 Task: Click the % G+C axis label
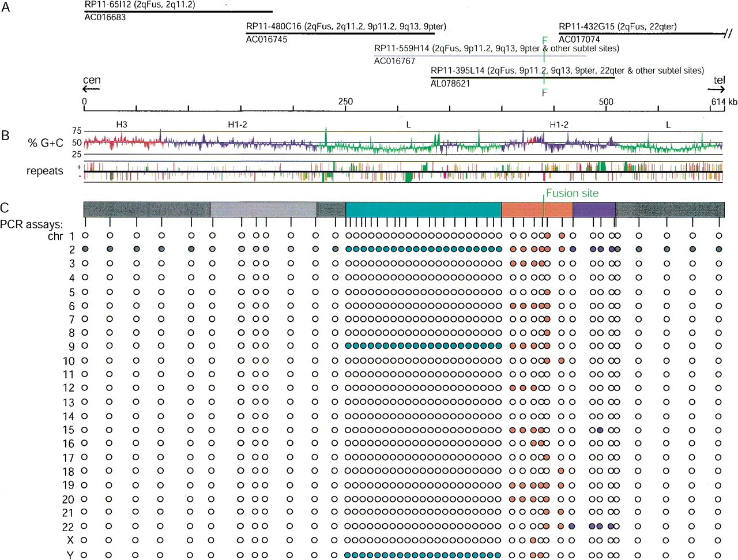[x=46, y=142]
